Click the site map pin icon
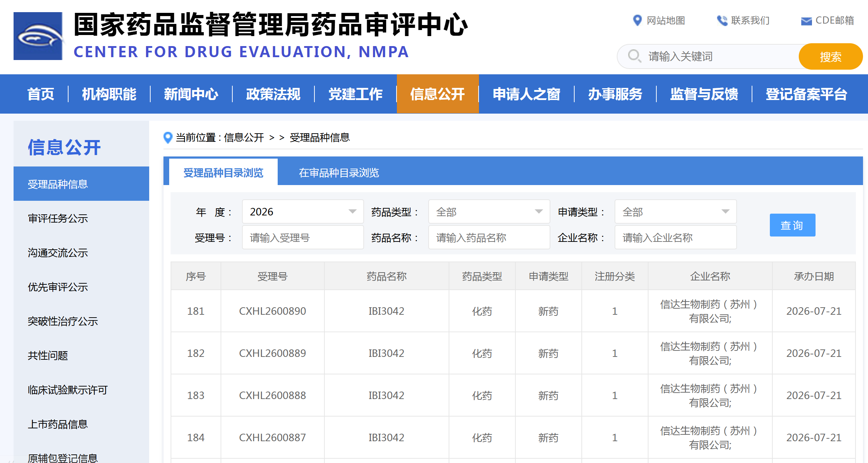The height and width of the screenshot is (463, 868). pos(637,20)
